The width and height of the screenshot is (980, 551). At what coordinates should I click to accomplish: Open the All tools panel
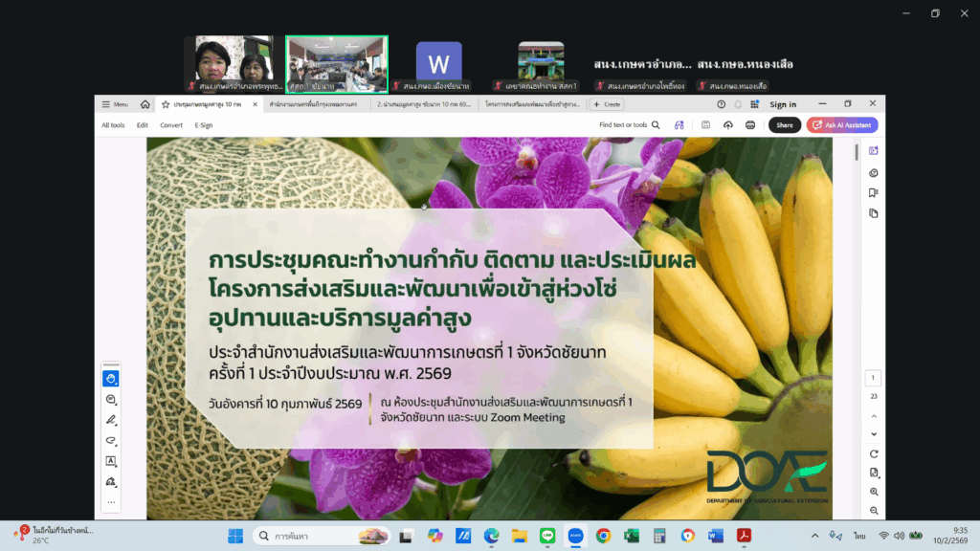click(x=113, y=125)
